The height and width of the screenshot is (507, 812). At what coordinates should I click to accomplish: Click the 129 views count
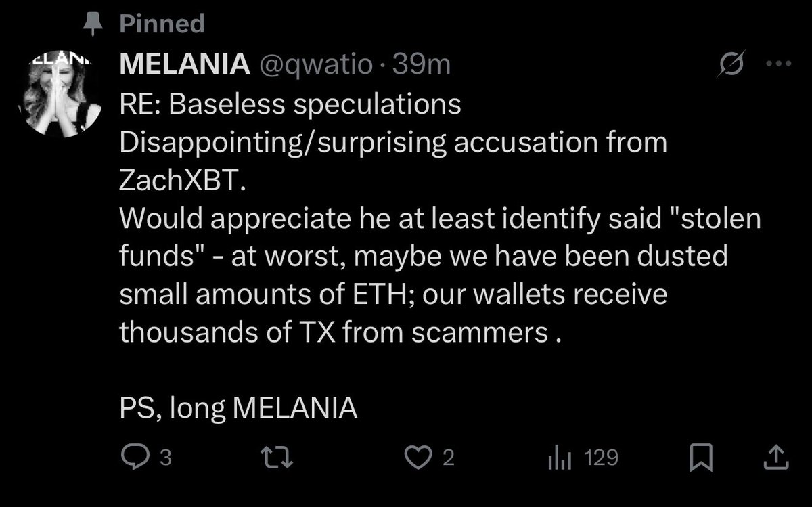[601, 459]
